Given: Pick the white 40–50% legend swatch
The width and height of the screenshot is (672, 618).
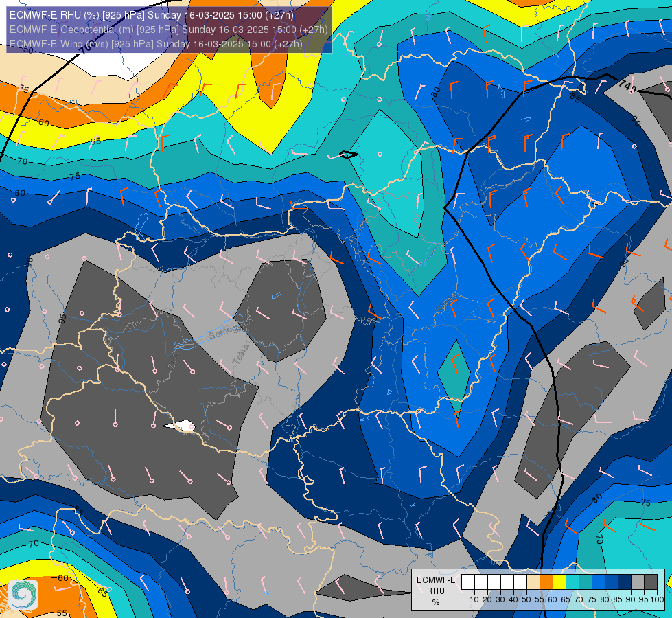Looking at the screenshot, I should click(520, 582).
